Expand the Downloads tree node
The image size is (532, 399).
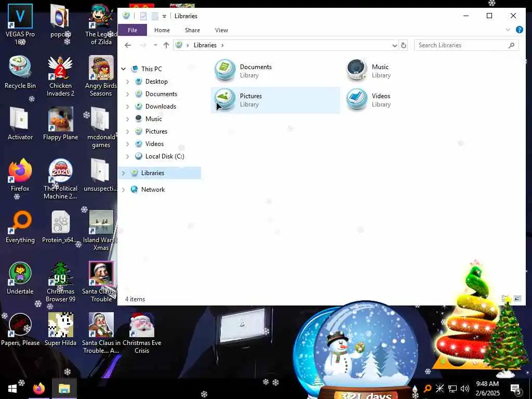click(128, 107)
